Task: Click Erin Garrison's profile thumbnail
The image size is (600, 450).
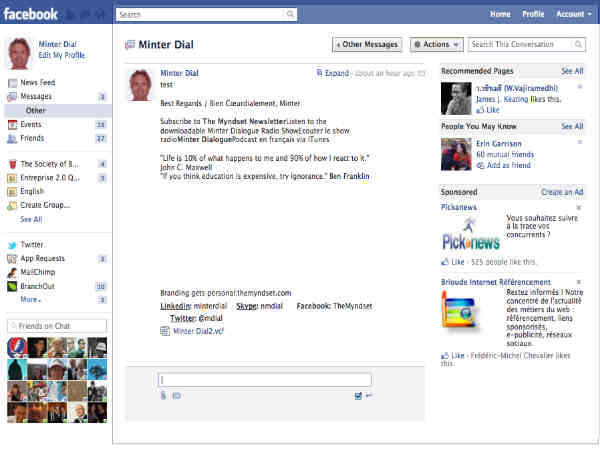Action: pos(456,154)
